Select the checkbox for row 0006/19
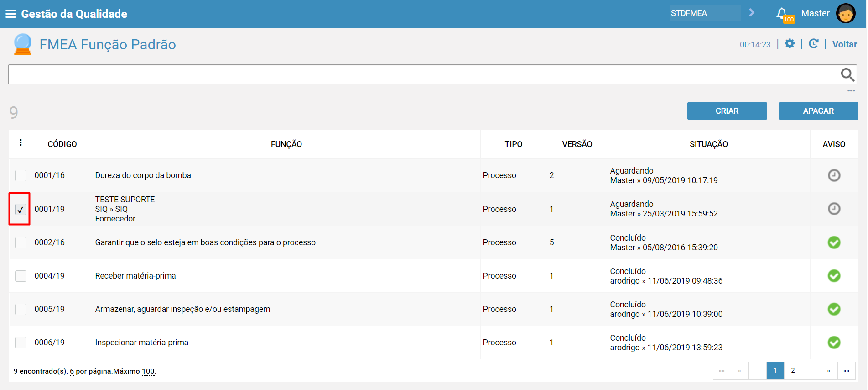This screenshot has width=868, height=390. 21,343
